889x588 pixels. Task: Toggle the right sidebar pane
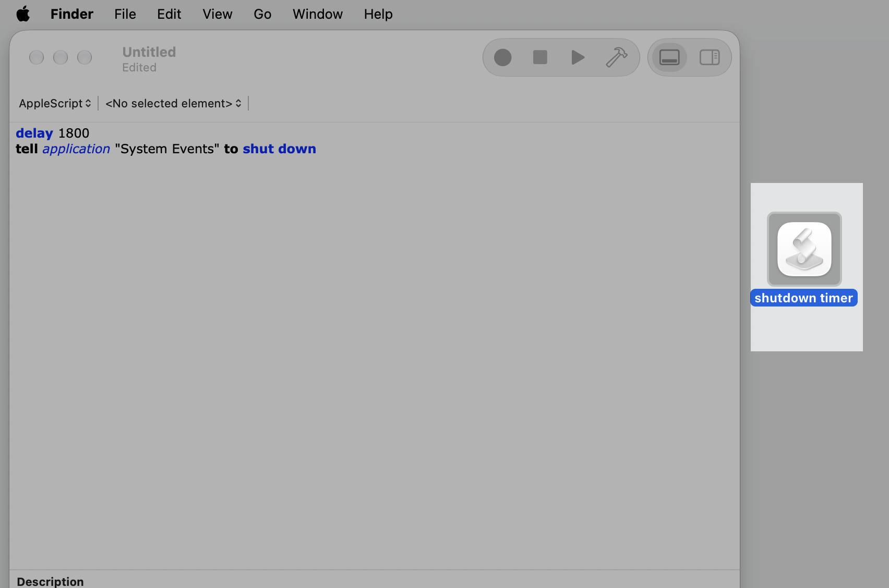click(x=710, y=57)
